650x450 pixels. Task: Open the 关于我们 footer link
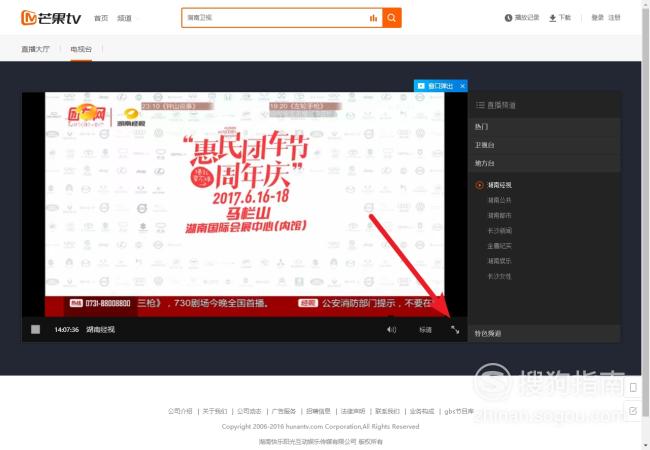point(215,411)
